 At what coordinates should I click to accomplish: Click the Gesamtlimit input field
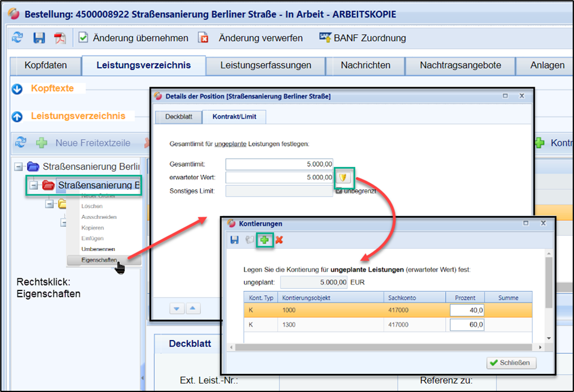[x=279, y=164]
